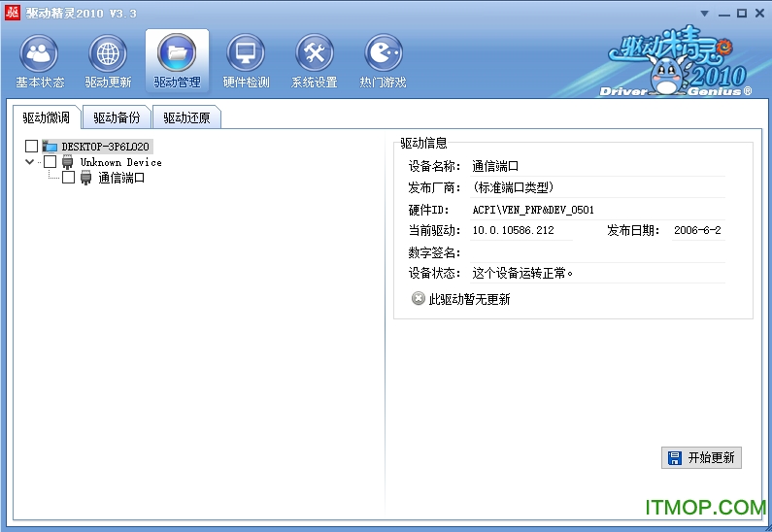Click the 通信端口 device icon in tree
772x532 pixels.
click(x=86, y=178)
